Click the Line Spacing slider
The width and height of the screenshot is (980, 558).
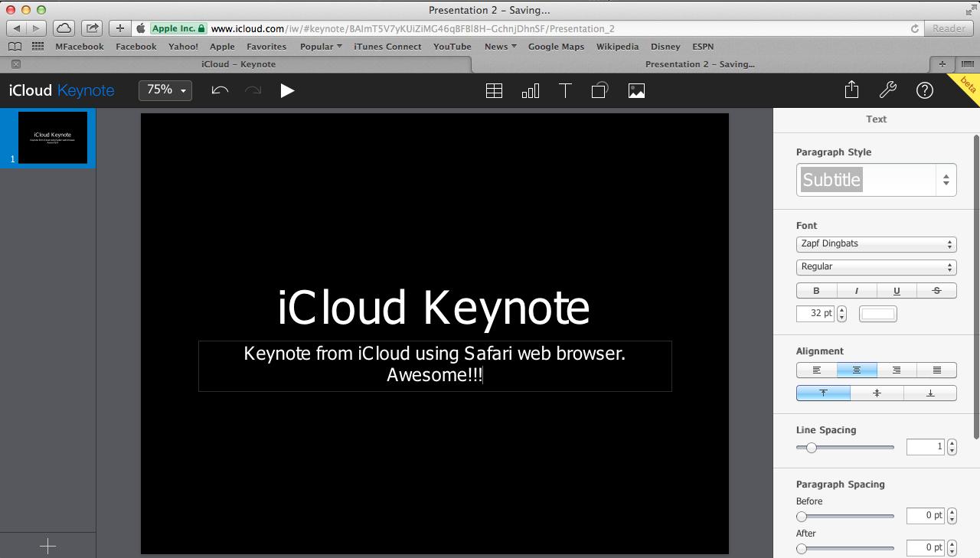point(845,447)
